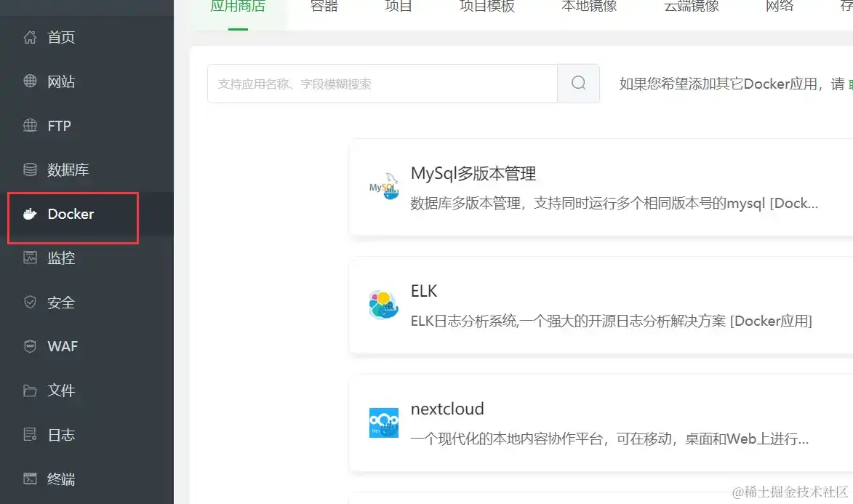Click the database stack icon beside 数据库
The height and width of the screenshot is (504, 853).
[30, 169]
